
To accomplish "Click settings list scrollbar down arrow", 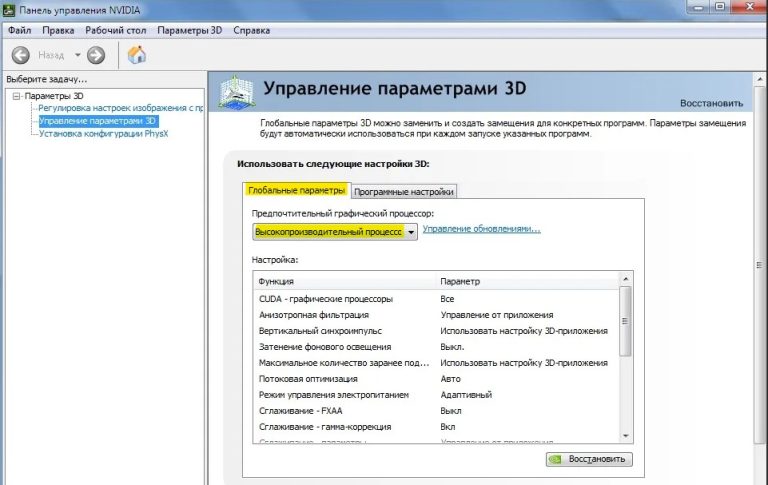I will tap(625, 436).
